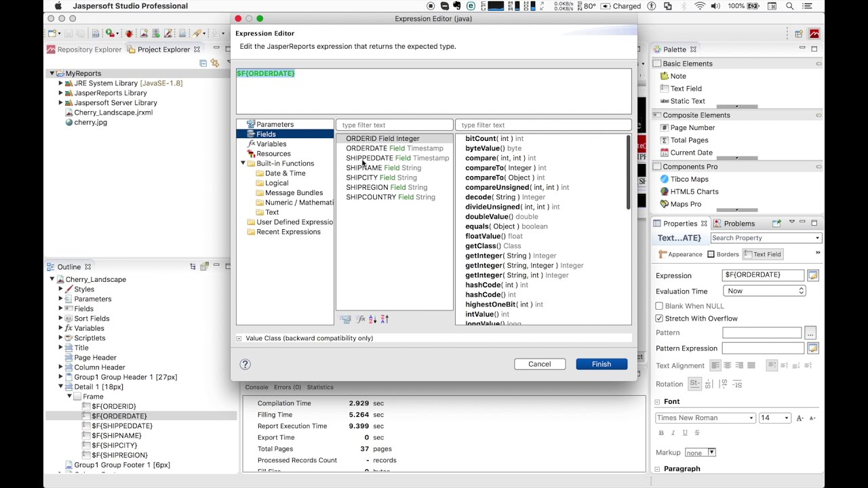Switch to Repository Explorer tab
This screenshot has width=868, height=488.
[84, 49]
